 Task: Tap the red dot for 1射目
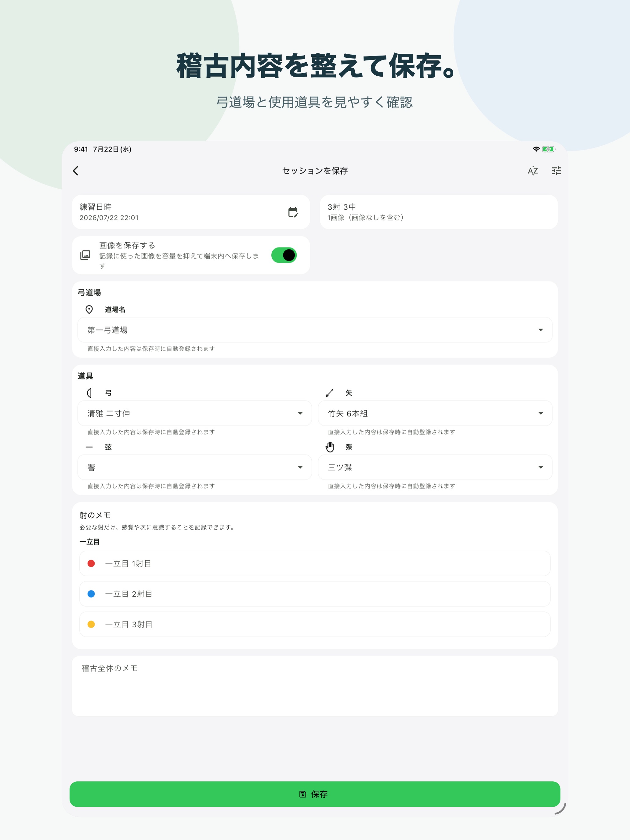[x=91, y=563]
